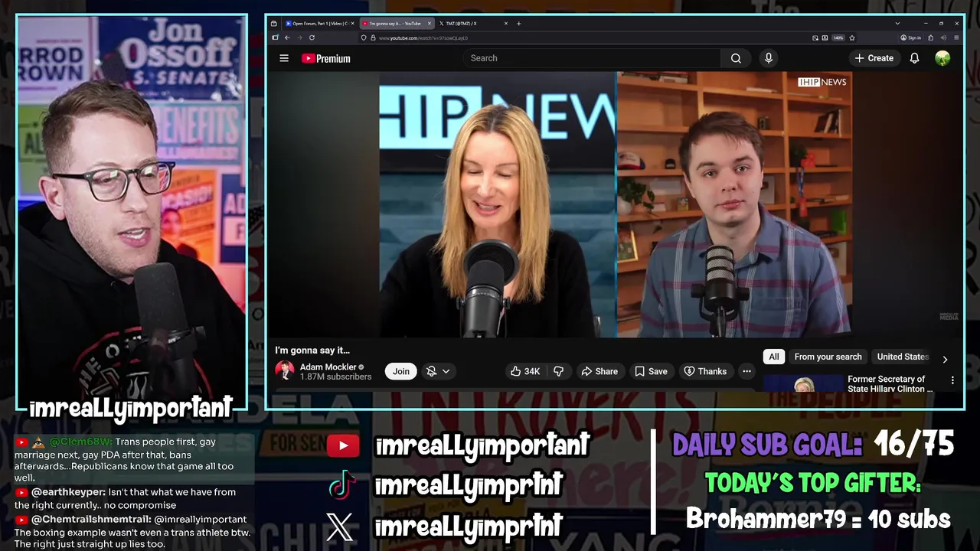Click @Chemtrailshmemtrail chat username
Viewport: 980px width, 551px height.
click(91, 520)
